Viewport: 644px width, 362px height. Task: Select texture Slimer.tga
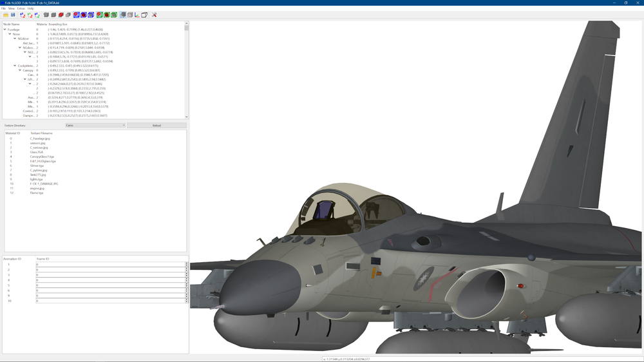tap(37, 166)
